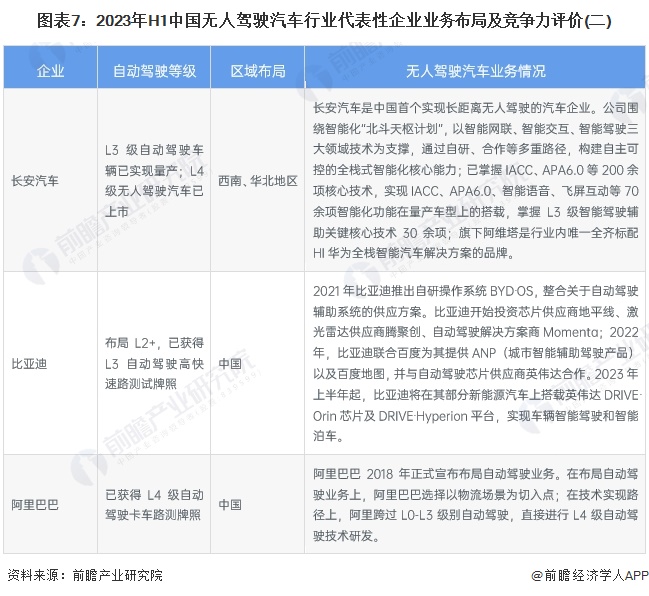Click 布局 L2+ autonomous level cell
The height and width of the screenshot is (596, 649).
click(x=154, y=363)
